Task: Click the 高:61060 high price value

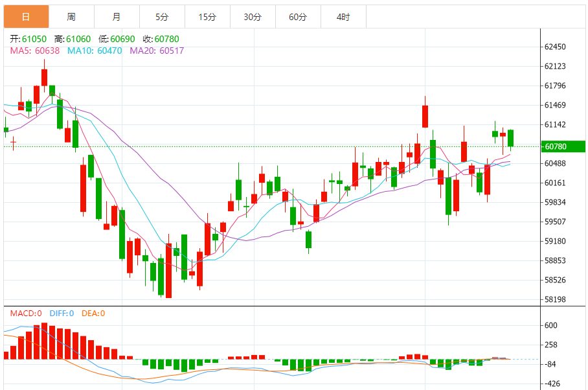Action: pyautogui.click(x=73, y=39)
